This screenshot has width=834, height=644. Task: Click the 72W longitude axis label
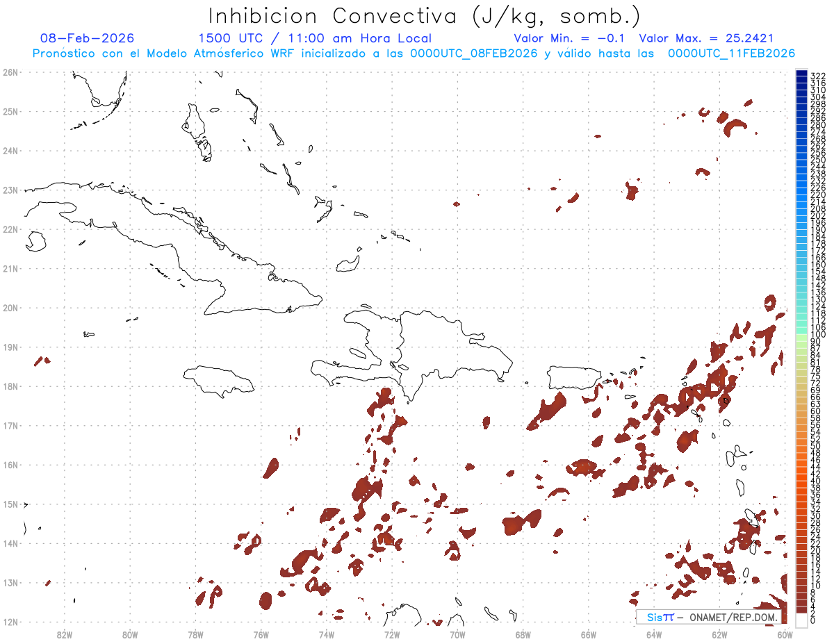pyautogui.click(x=392, y=634)
